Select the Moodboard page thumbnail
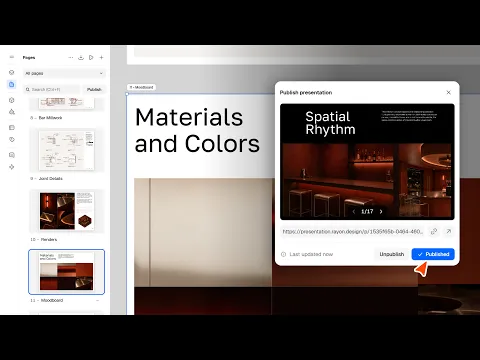Screen dimensions: 480x360 pyautogui.click(x=67, y=272)
